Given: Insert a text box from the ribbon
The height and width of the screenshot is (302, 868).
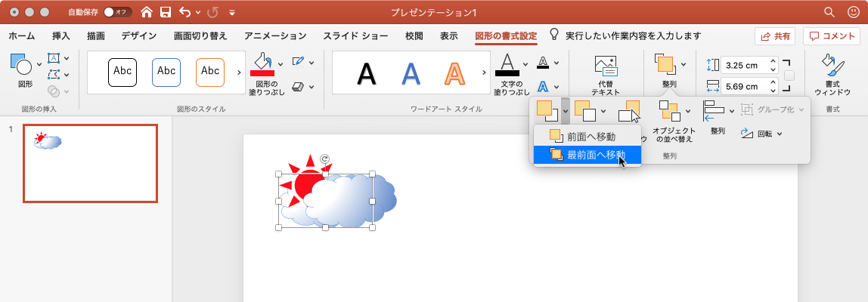Looking at the screenshot, I should click(54, 58).
